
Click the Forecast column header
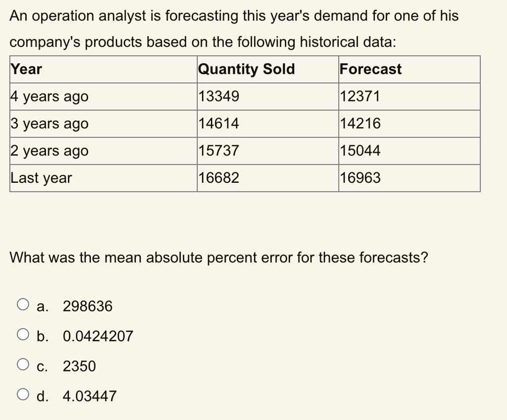pos(370,69)
